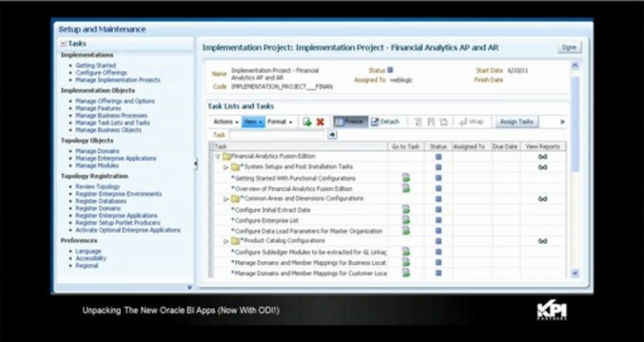Open the Format dropdown menu

(280, 122)
